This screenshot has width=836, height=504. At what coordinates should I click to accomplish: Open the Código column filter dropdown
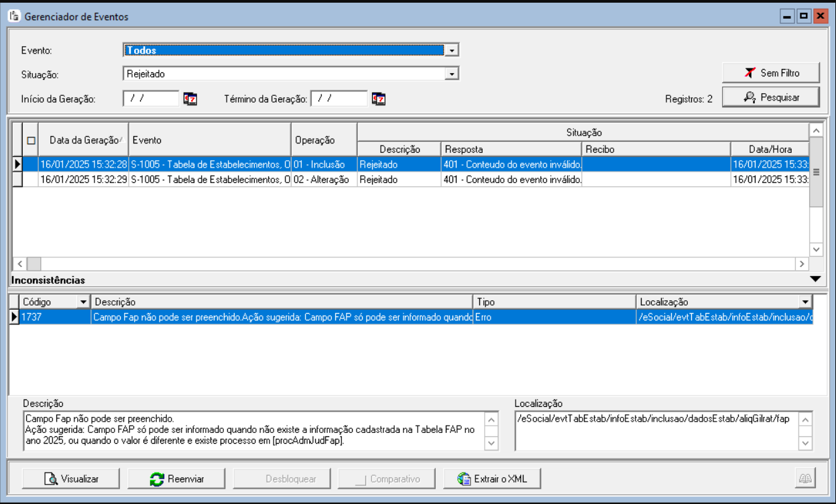tap(84, 302)
